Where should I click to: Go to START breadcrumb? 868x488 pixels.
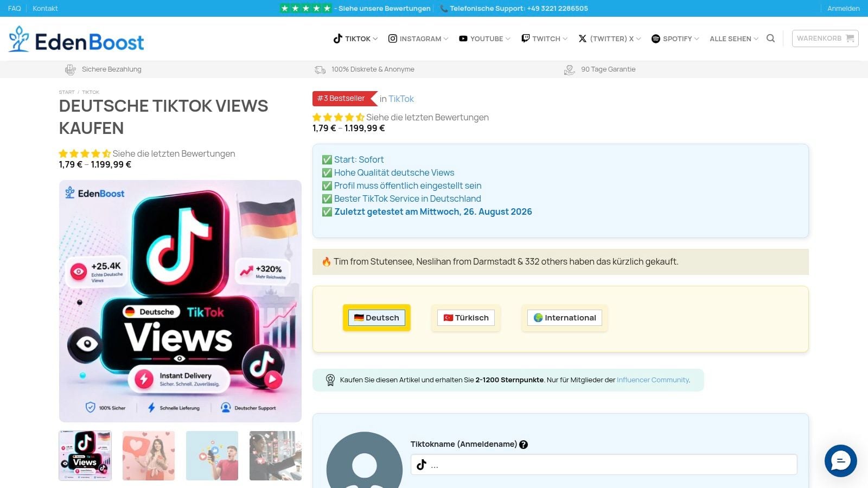[x=67, y=92]
